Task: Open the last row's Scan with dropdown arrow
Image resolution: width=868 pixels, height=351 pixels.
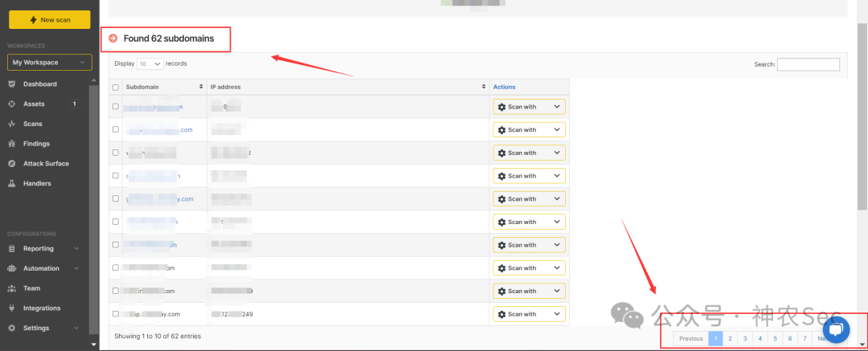Action: coord(557,314)
